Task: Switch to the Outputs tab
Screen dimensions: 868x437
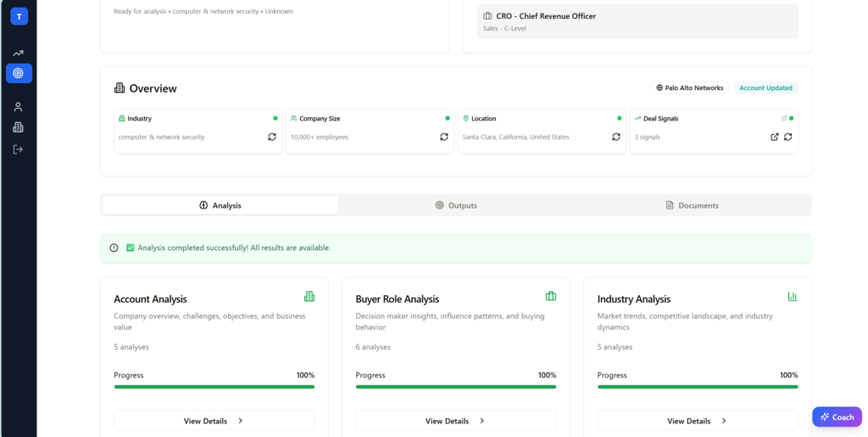Action: coord(456,205)
